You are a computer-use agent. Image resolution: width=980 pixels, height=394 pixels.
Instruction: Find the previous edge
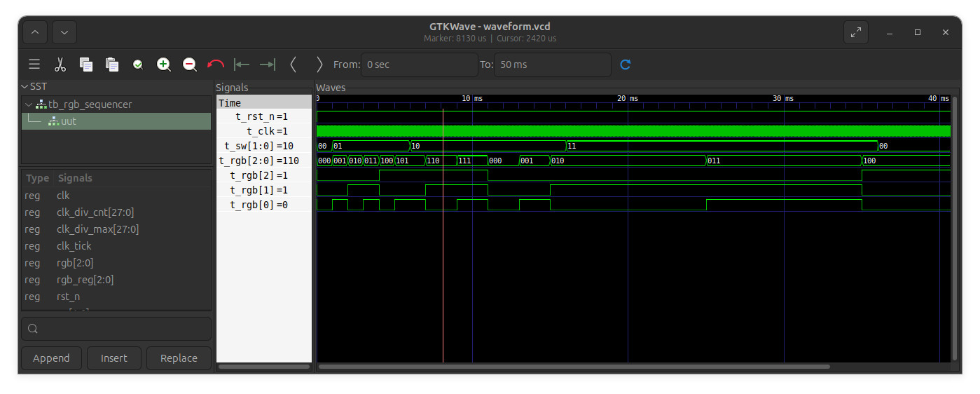click(294, 64)
